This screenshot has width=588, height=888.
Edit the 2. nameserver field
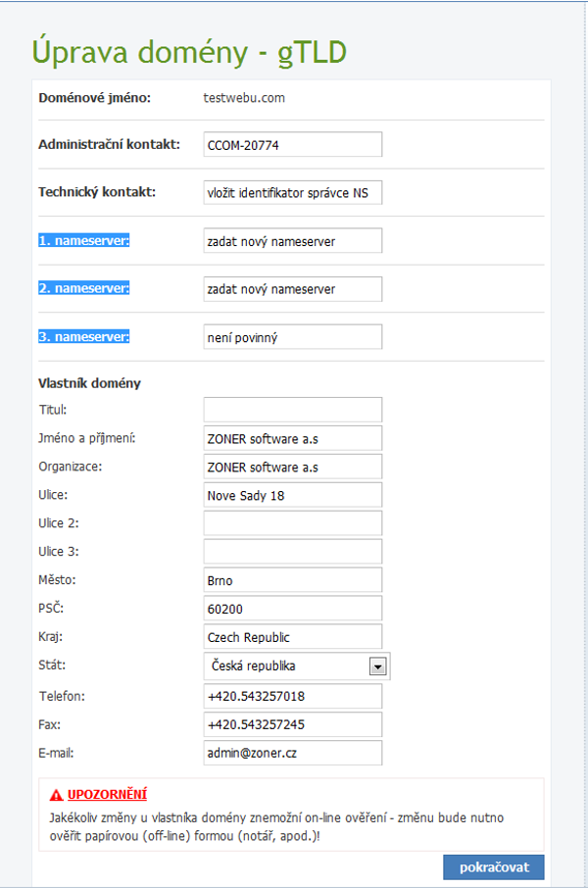pyautogui.click(x=292, y=289)
